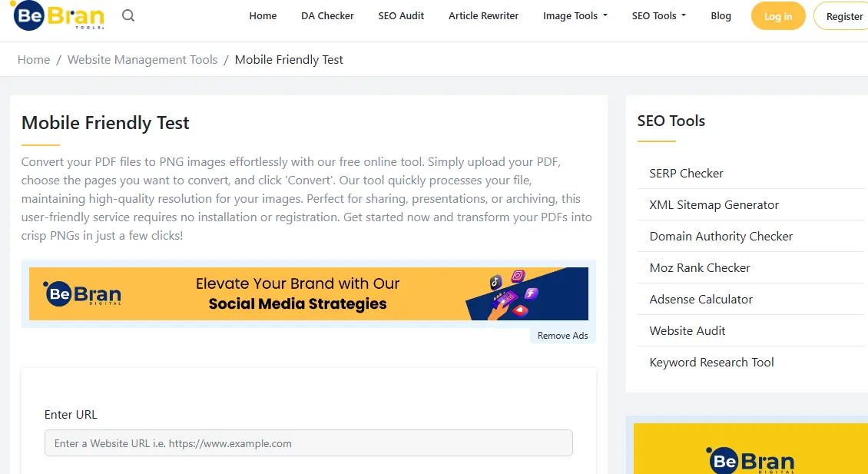The width and height of the screenshot is (868, 474).
Task: Focus the Enter URL input field
Action: click(308, 443)
